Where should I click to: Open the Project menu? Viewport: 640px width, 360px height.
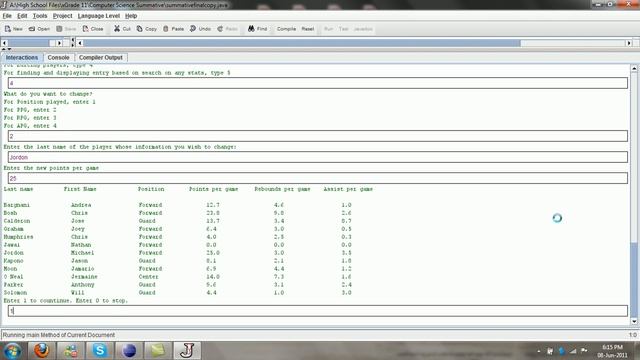(62, 16)
